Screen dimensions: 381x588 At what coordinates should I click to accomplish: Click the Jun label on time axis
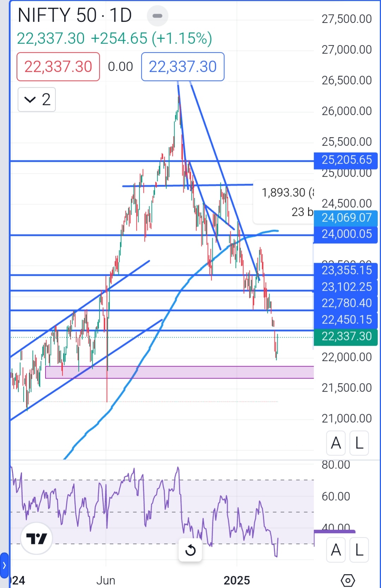point(105,580)
